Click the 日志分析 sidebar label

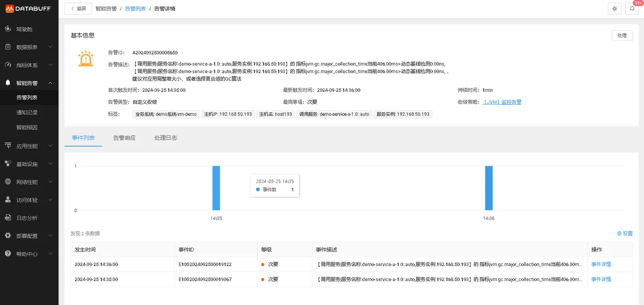click(27, 218)
